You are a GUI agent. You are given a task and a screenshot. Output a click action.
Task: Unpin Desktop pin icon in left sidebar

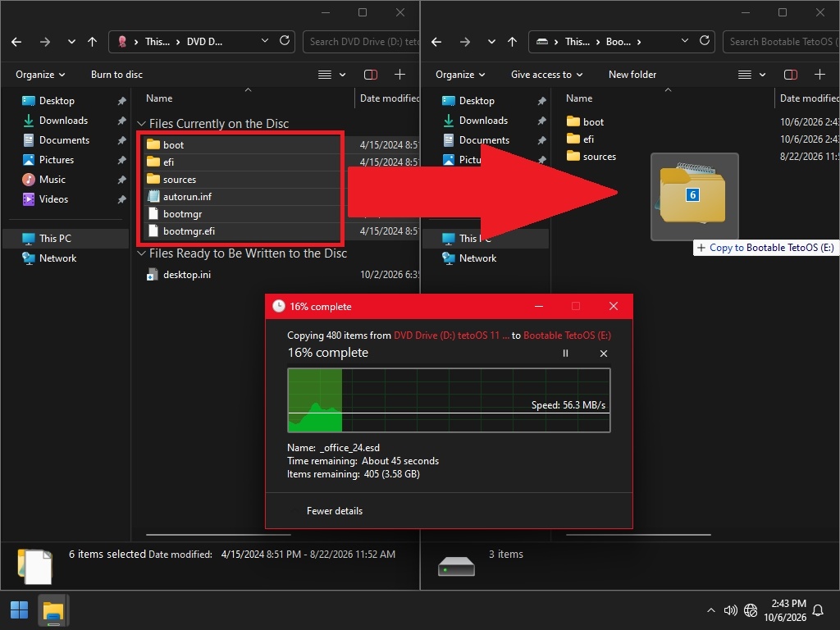(121, 101)
